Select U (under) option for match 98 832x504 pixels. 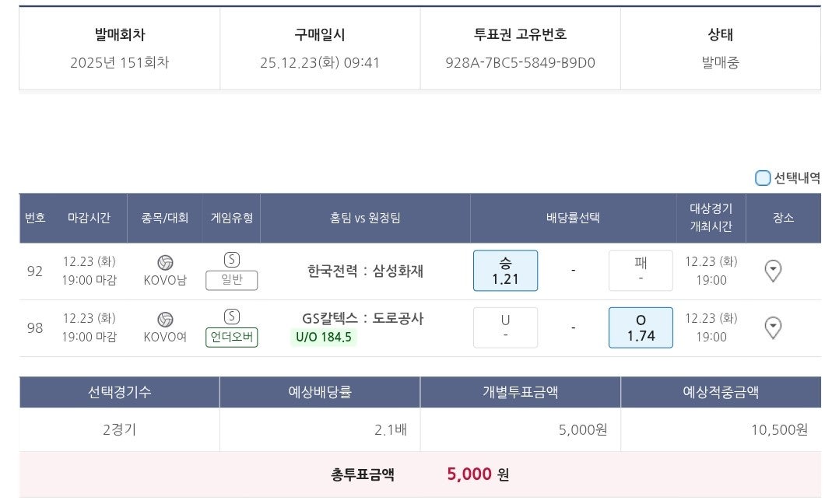505,327
